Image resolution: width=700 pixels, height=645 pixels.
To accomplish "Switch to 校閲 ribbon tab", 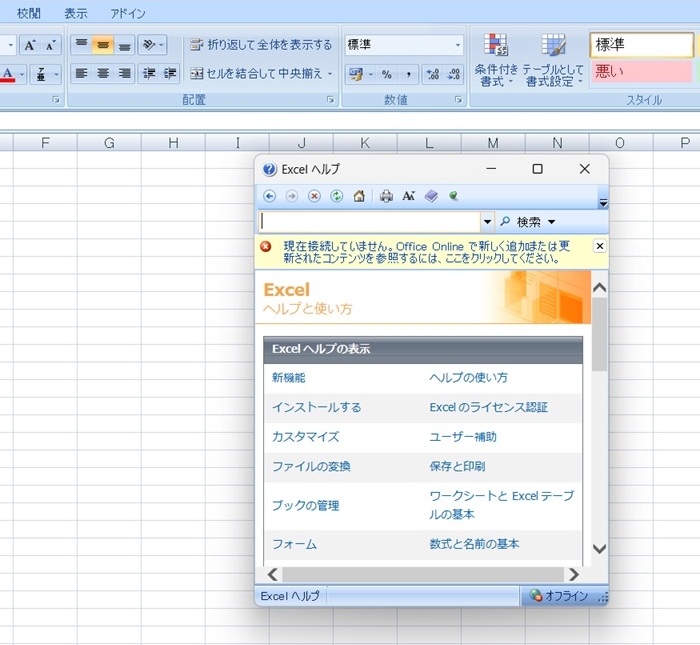I will pos(29,13).
